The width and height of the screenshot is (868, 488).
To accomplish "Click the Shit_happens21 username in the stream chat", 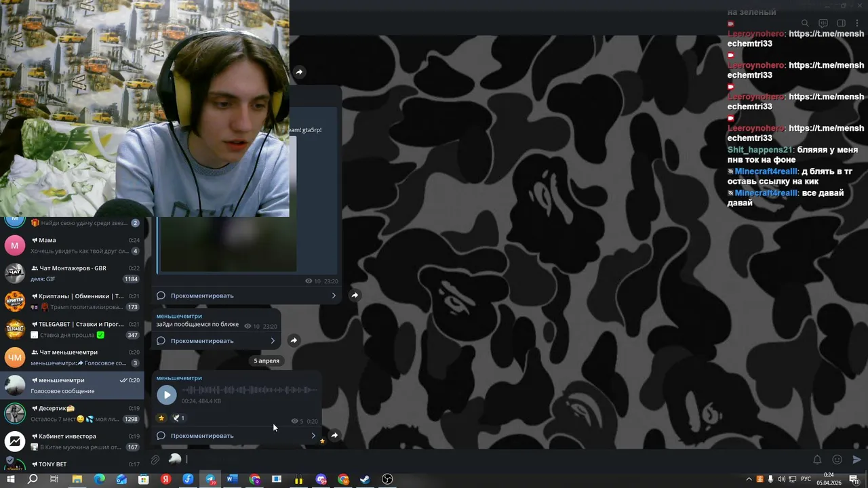I will tap(759, 150).
